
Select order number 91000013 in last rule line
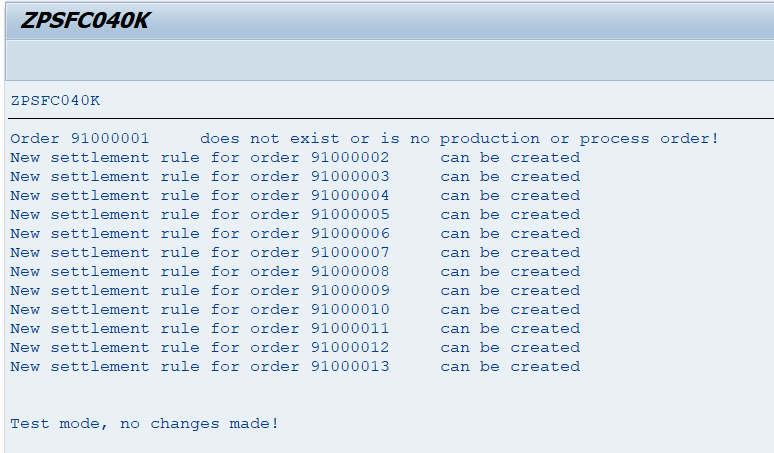(x=350, y=366)
